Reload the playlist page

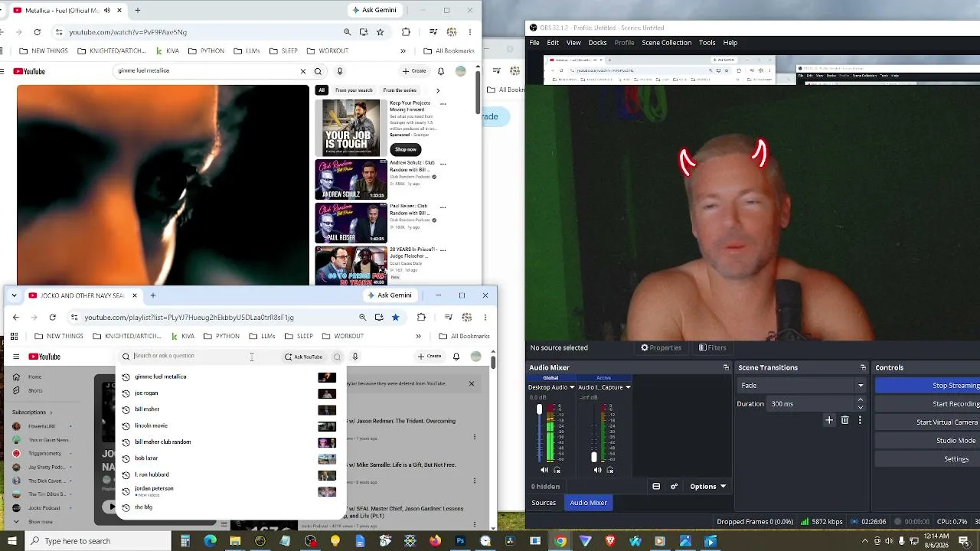pyautogui.click(x=52, y=317)
